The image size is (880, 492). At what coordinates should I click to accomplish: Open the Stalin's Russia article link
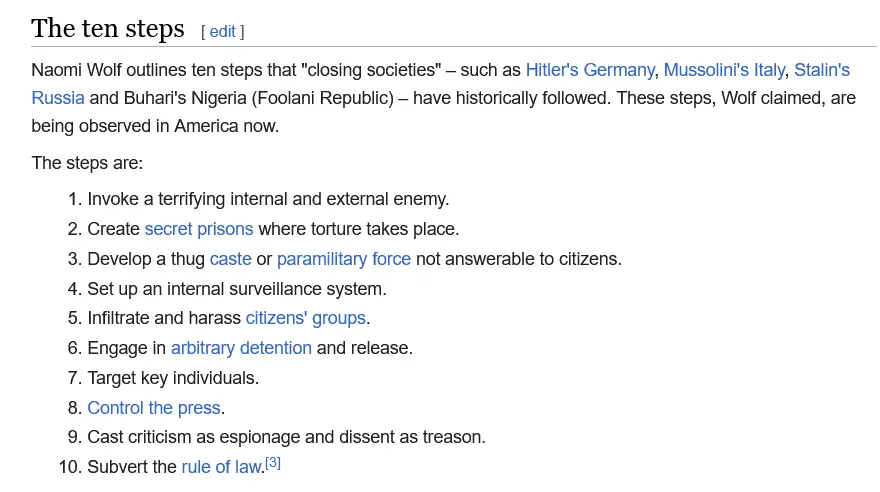pyautogui.click(x=821, y=70)
